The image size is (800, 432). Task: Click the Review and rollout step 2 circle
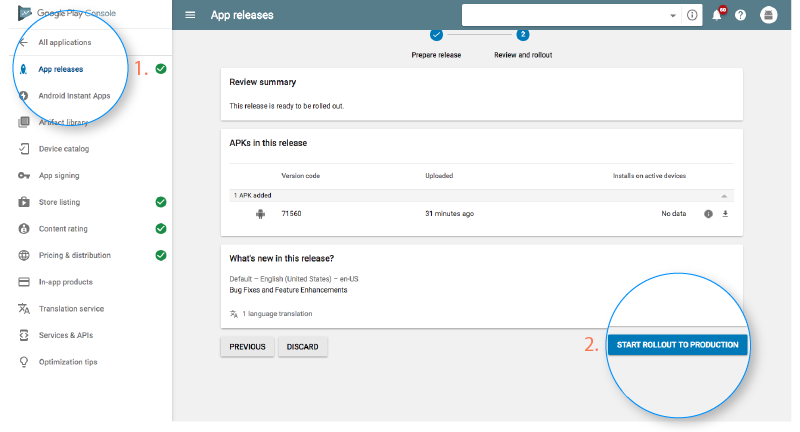tap(523, 35)
